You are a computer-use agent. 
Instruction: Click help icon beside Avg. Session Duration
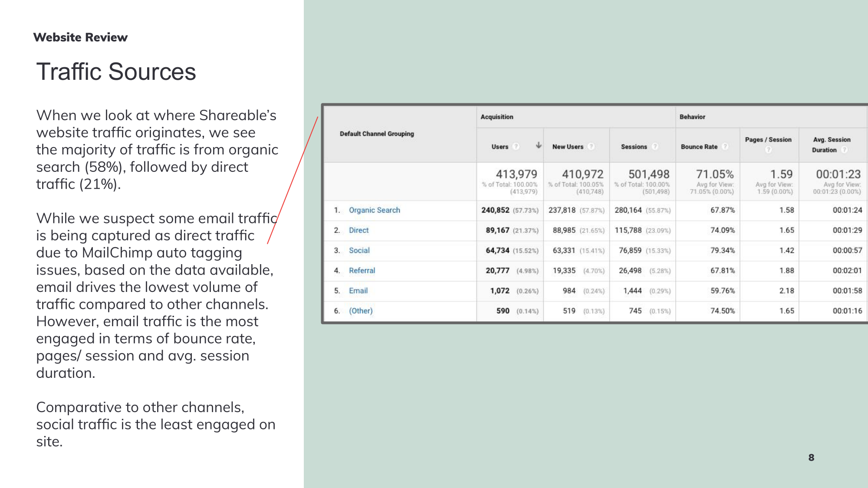coord(844,150)
